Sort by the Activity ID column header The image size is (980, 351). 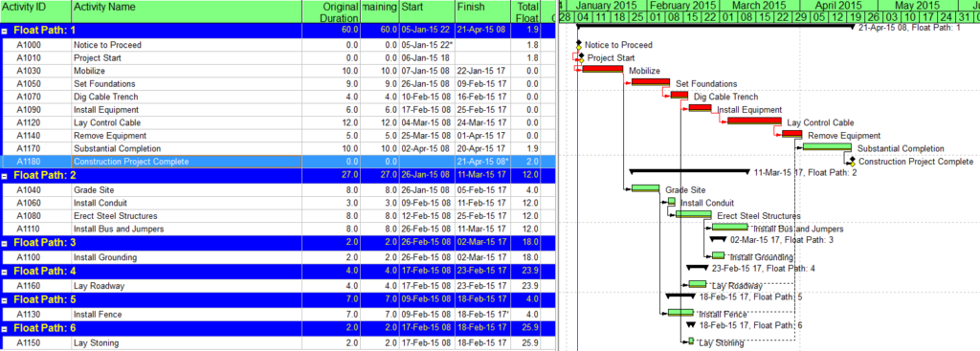[35, 11]
